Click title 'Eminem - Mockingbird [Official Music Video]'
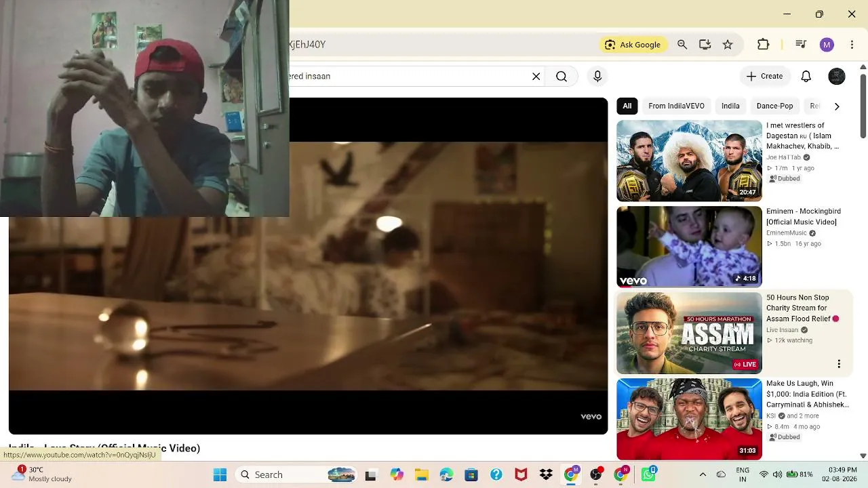The width and height of the screenshot is (868, 488). (804, 217)
